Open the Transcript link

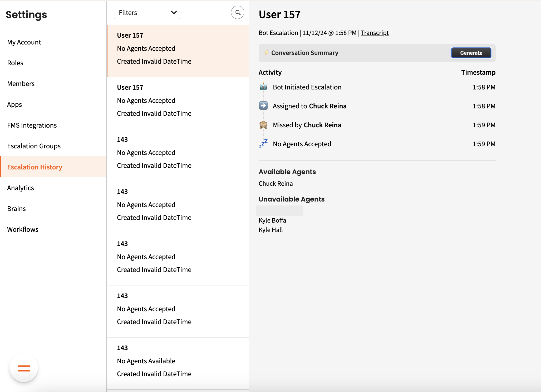[375, 33]
